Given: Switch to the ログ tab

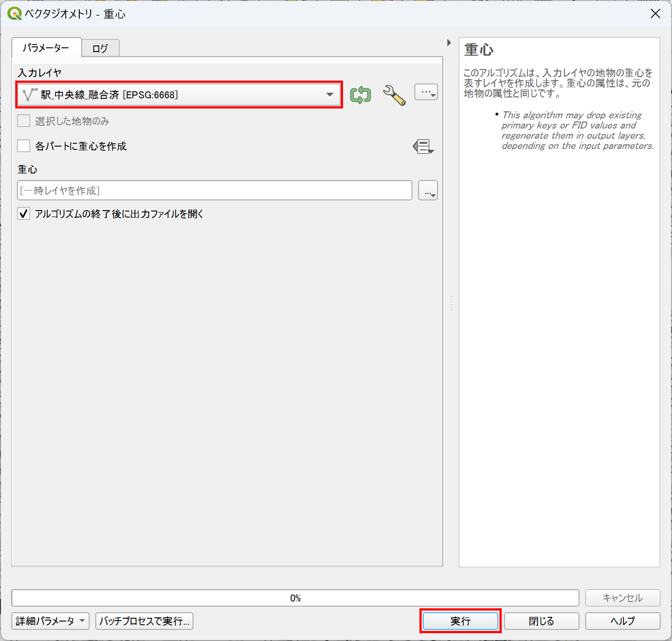Looking at the screenshot, I should 100,48.
